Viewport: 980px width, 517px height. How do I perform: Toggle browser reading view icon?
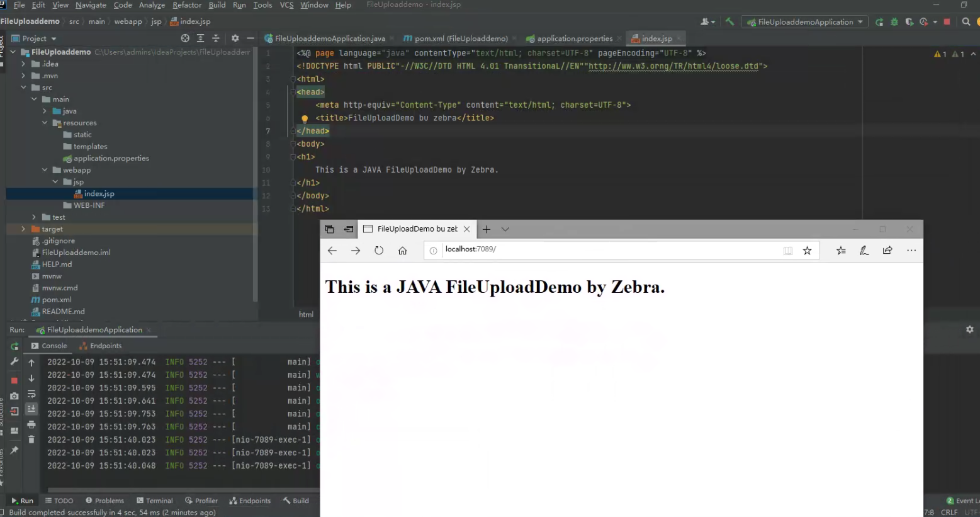coord(787,251)
